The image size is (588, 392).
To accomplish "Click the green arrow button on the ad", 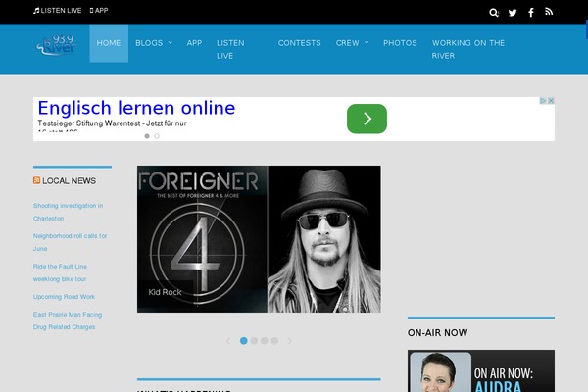I will pyautogui.click(x=367, y=119).
